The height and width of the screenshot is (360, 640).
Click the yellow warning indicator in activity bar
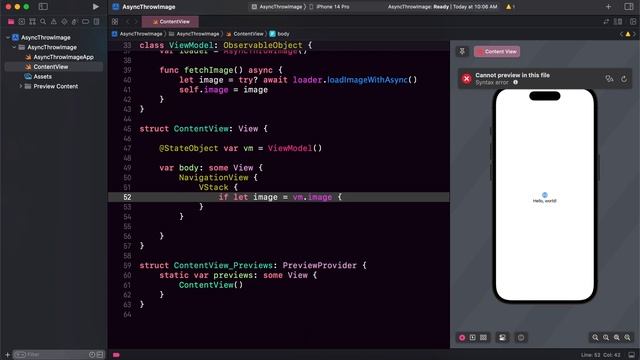pos(510,7)
